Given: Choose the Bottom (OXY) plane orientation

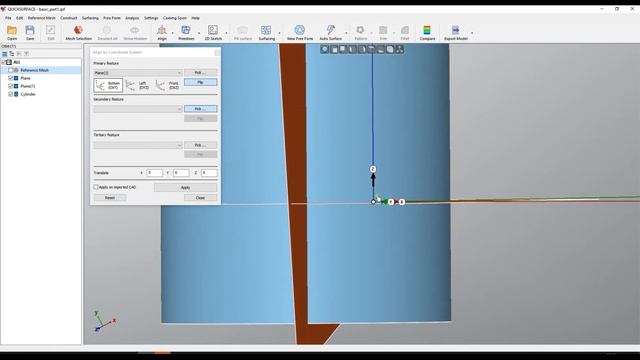Looking at the screenshot, I should click(108, 85).
